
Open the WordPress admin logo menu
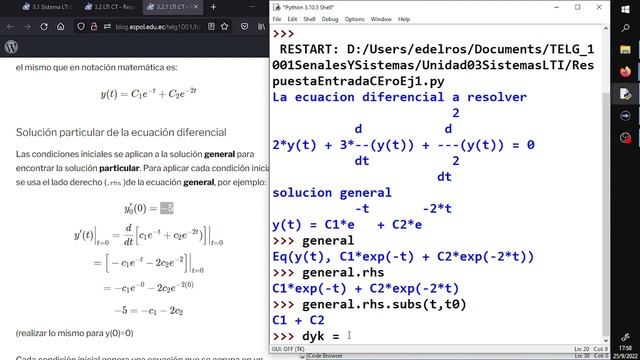pos(11,47)
